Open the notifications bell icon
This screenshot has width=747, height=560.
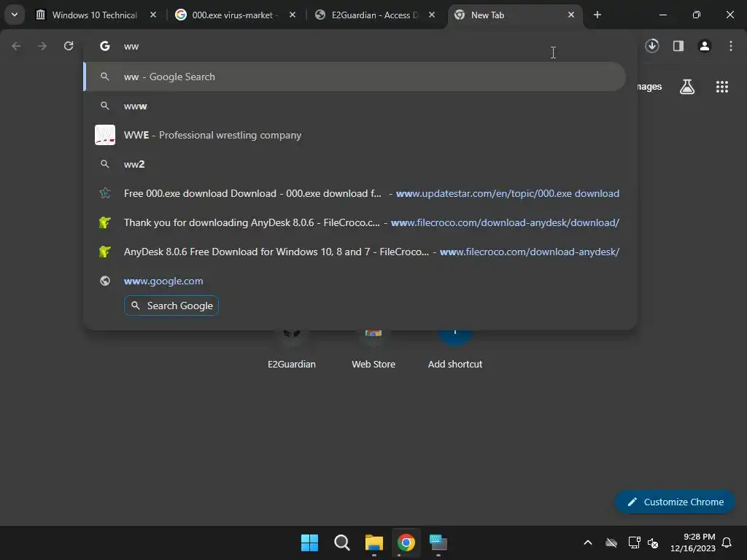click(x=727, y=542)
